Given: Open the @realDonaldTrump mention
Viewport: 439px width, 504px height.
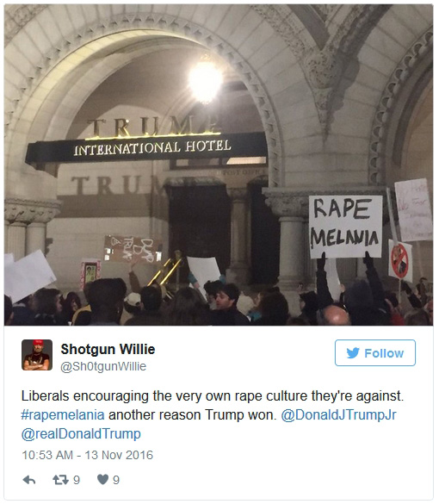Looking at the screenshot, I should click(81, 434).
